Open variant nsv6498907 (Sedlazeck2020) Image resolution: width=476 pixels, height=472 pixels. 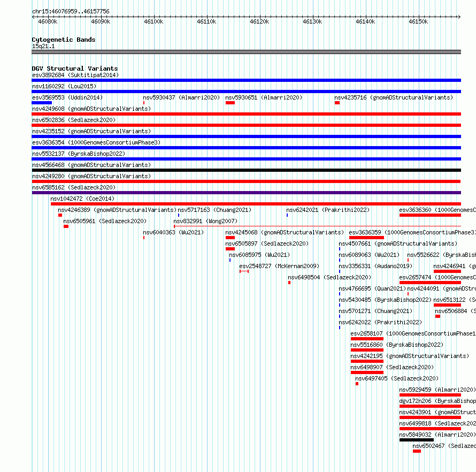(x=392, y=367)
